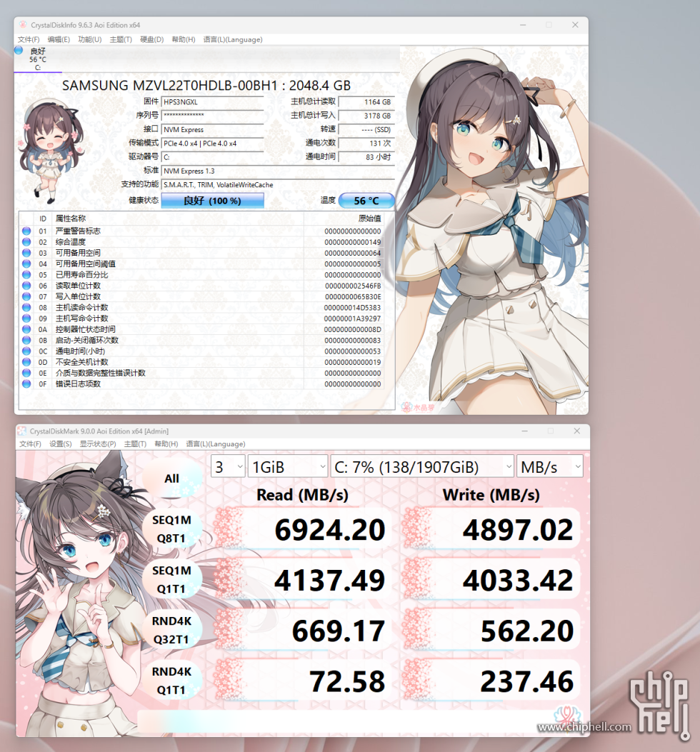The height and width of the screenshot is (752, 700).
Task: Click status orb for attribute 01 严重警告标志
Action: [26, 231]
